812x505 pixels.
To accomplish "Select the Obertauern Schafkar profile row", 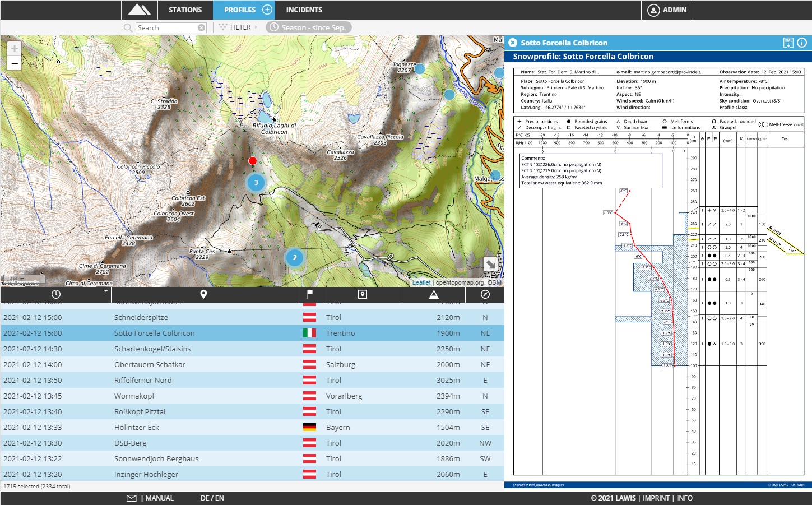I will tap(252, 364).
